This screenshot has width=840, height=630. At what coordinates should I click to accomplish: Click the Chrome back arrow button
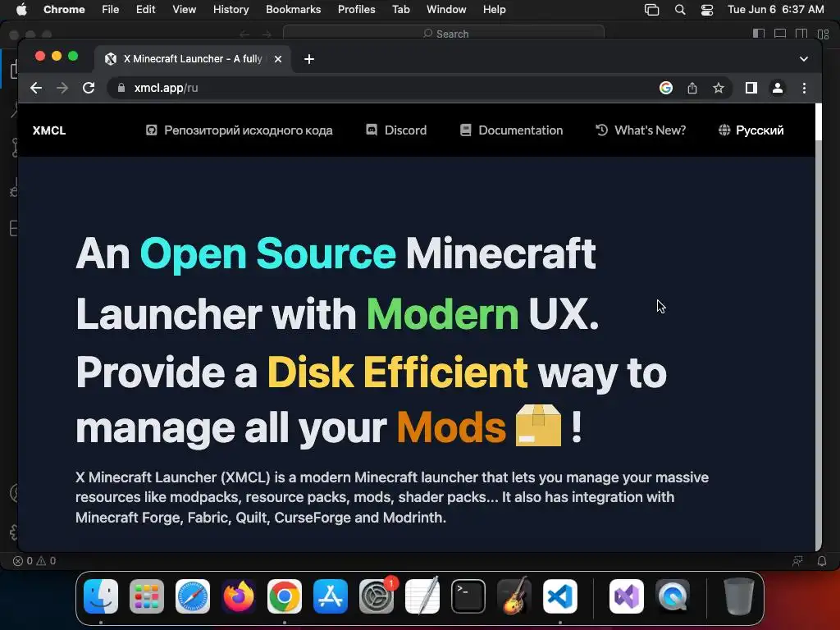pos(36,88)
